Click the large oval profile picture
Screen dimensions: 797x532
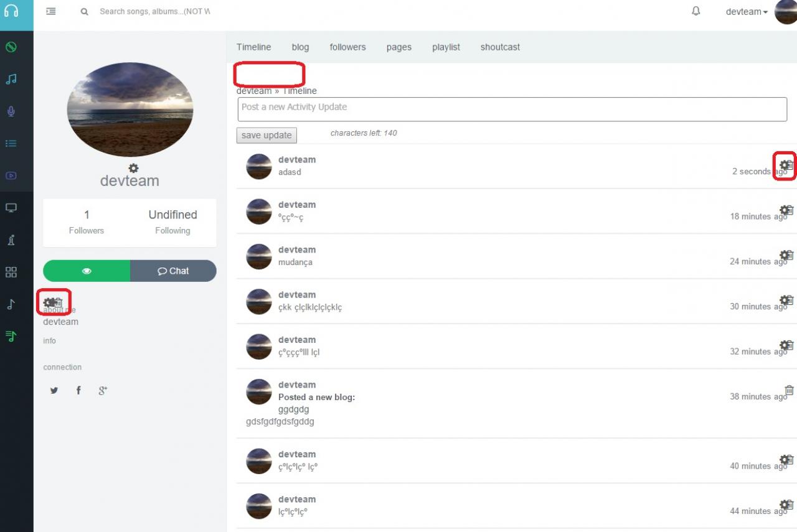130,110
